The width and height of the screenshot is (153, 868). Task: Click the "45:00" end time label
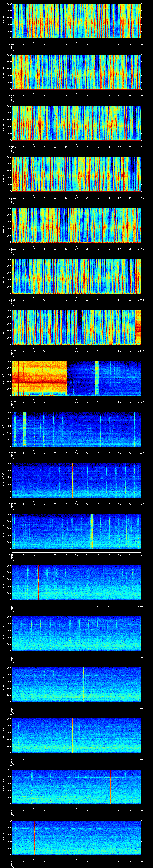pos(141,708)
